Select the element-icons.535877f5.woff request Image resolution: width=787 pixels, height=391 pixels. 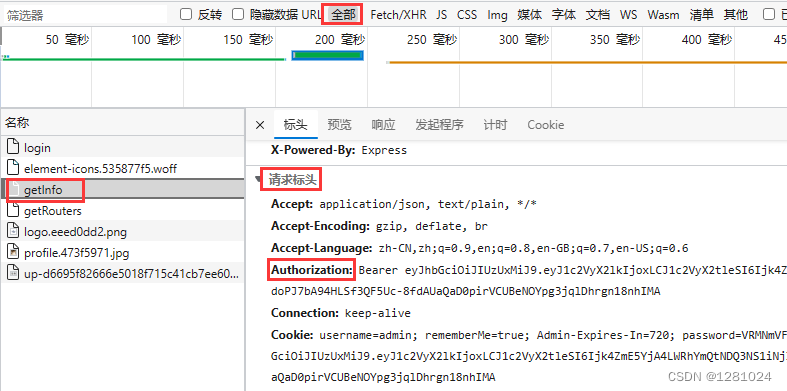122,169
